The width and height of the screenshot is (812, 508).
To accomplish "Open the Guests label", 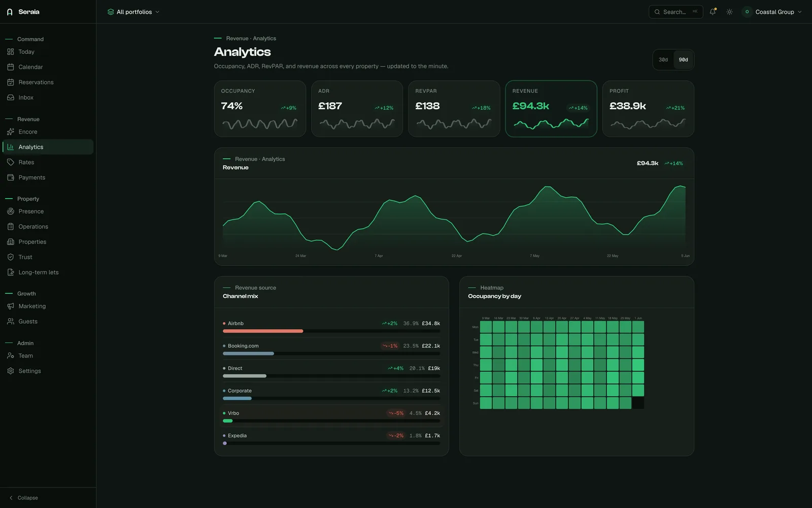I will tap(28, 322).
